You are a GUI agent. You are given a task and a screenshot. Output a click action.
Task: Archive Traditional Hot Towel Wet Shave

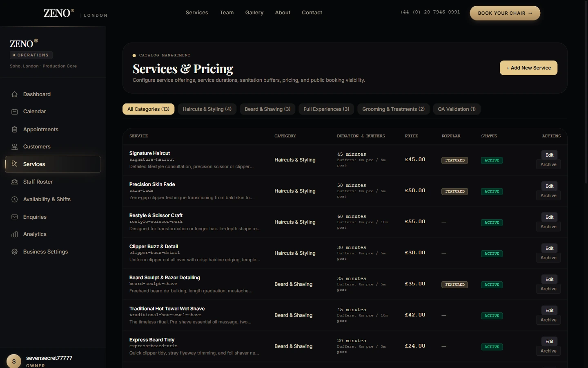[x=548, y=320]
